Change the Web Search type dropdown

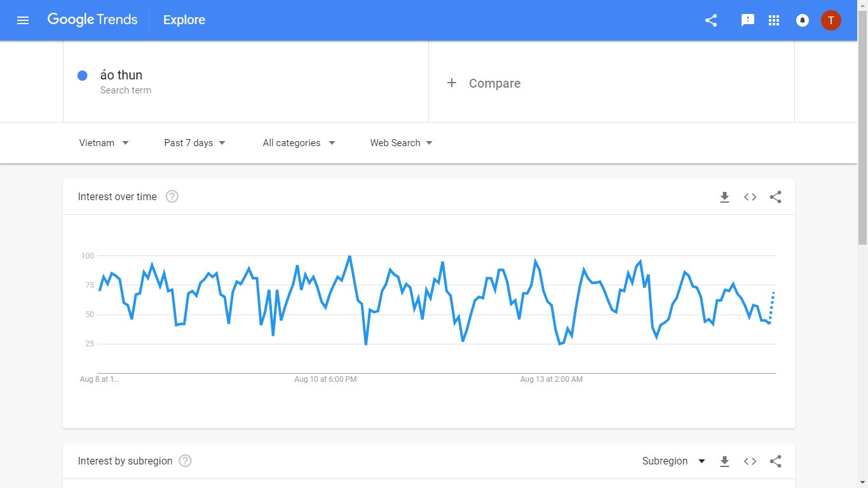401,143
